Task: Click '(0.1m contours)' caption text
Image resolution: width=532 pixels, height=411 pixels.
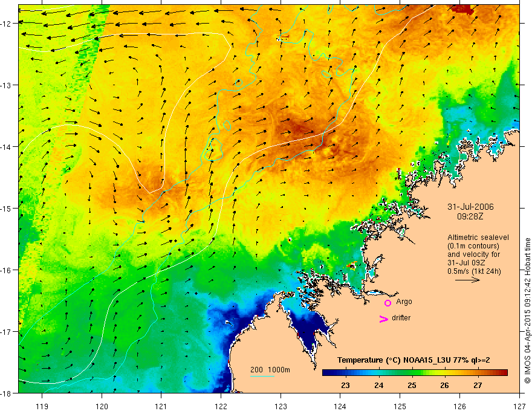Action: coord(473,246)
